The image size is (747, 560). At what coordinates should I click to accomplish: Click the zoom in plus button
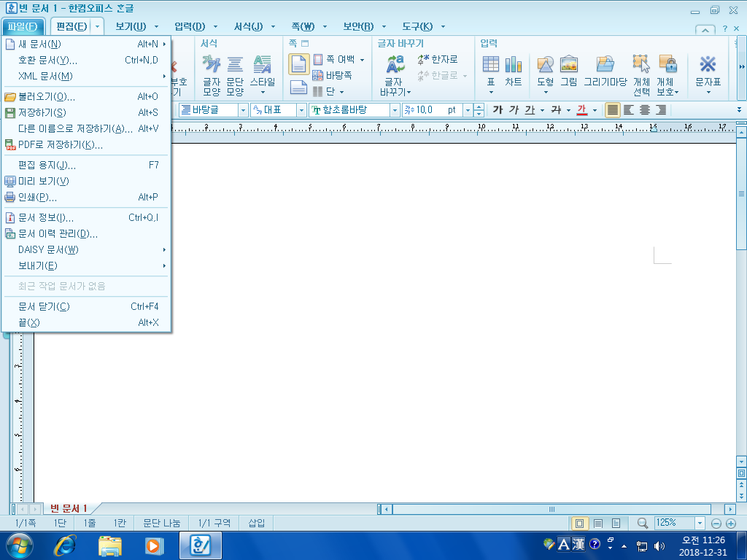coord(731,524)
